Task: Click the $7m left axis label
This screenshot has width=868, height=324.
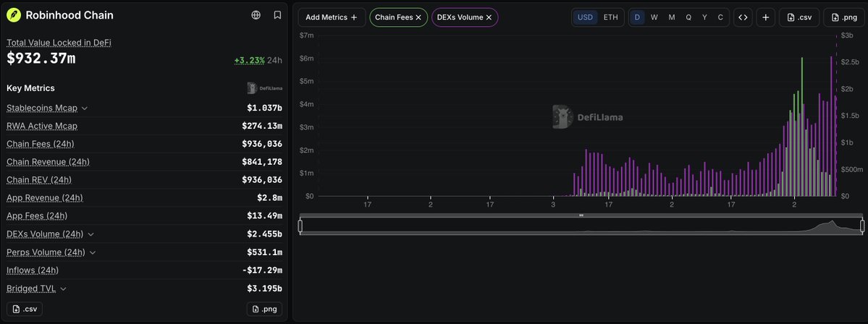Action: pos(307,35)
